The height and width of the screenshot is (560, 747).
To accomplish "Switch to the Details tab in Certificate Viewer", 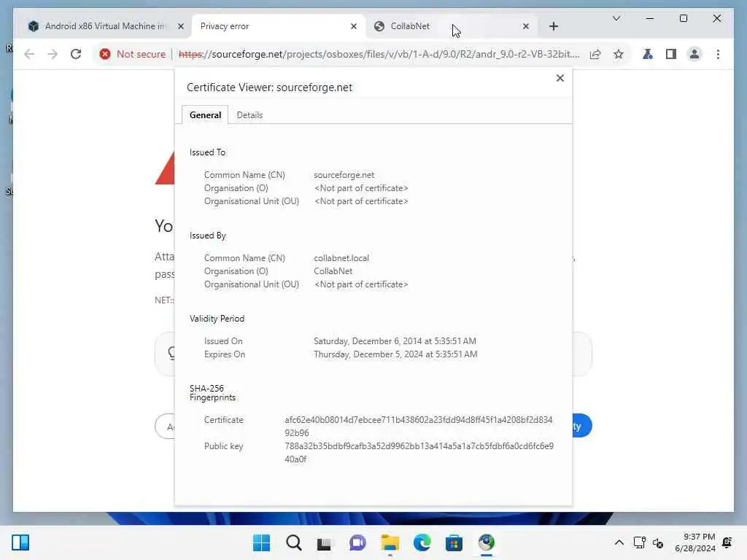I will 249,114.
